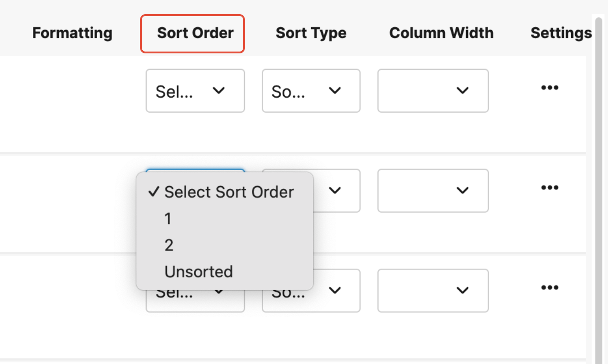Open the second row's three-dot settings menu

(550, 187)
